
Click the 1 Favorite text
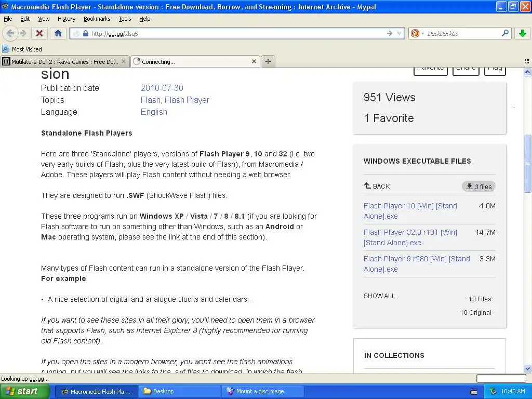click(389, 118)
